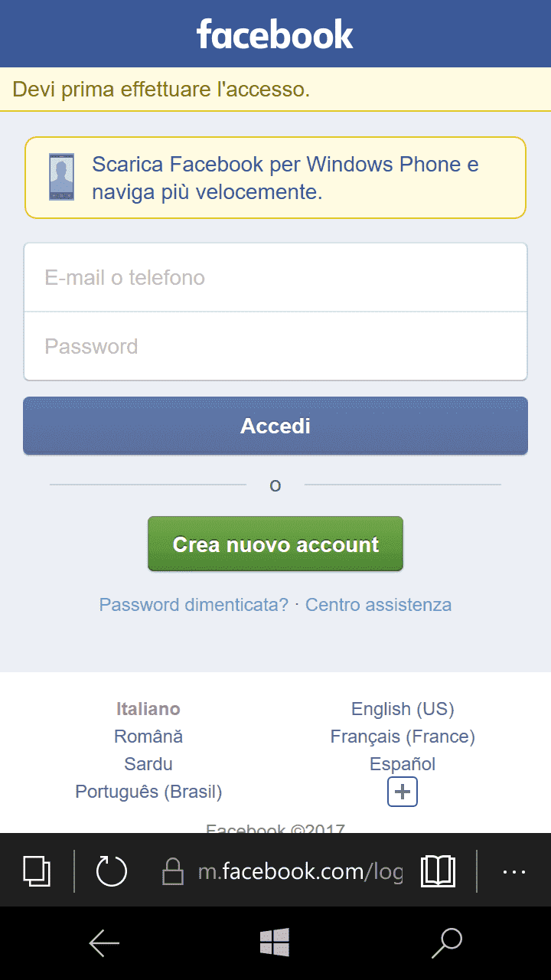Tap the back arrow navigation key

(104, 943)
